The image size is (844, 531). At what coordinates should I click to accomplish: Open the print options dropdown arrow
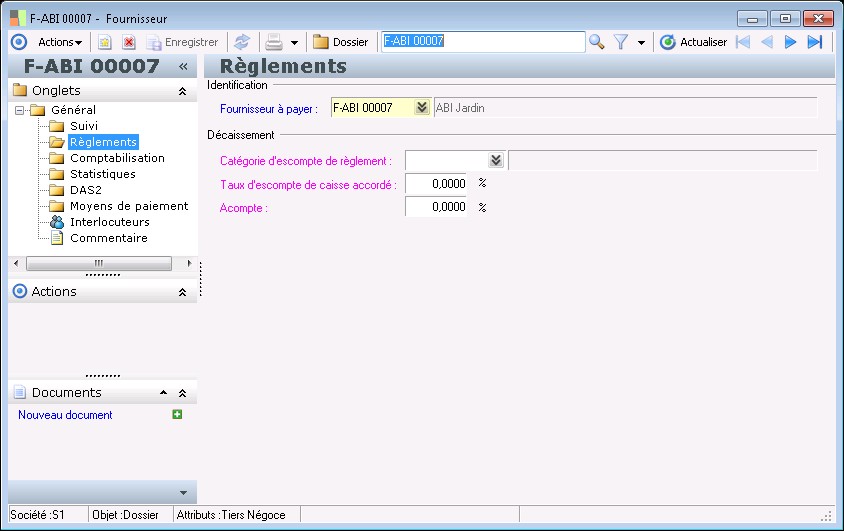click(294, 43)
